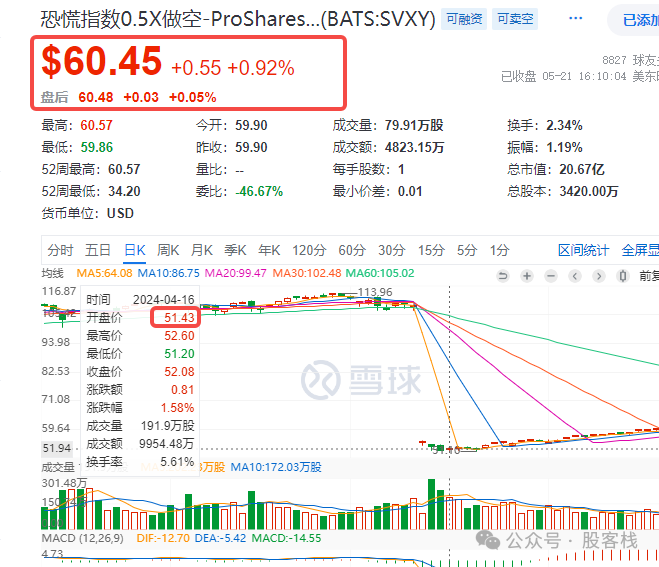The image size is (659, 567).
Task: Click the tooltip 开盘价 value 51.43
Action: [x=179, y=317]
